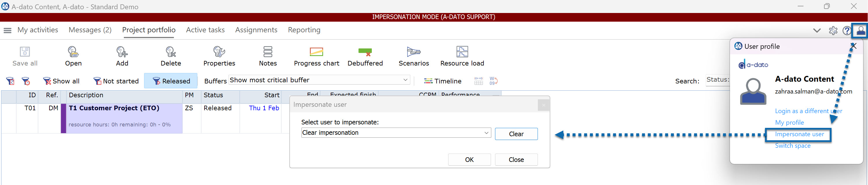Open the settings gear
868x185 pixels.
(833, 31)
